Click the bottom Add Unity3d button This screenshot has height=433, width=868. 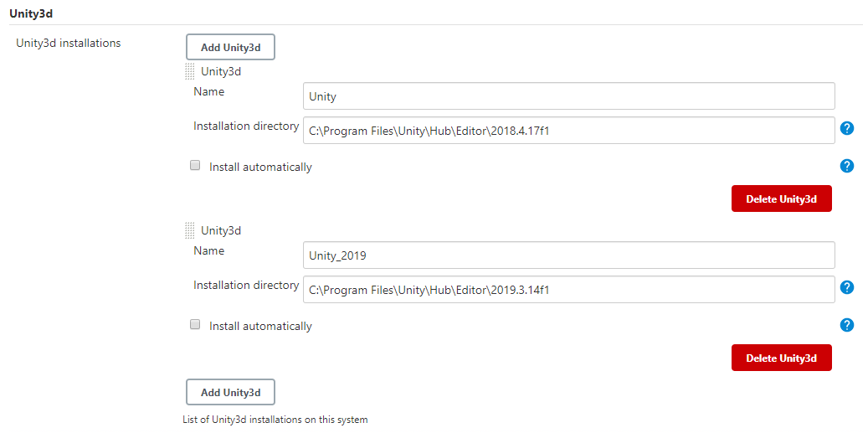[230, 393]
